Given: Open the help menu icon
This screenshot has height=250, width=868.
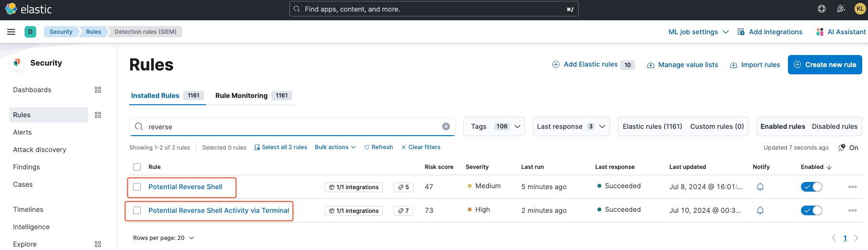Looking at the screenshot, I should (822, 9).
